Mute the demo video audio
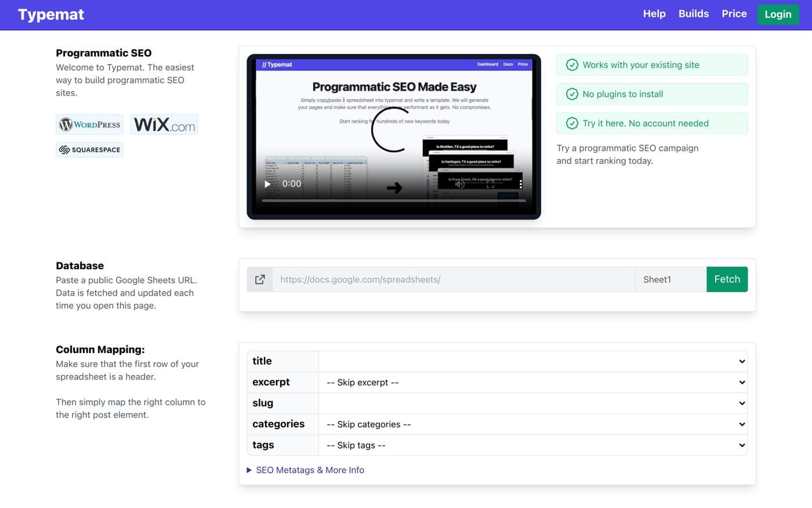 pyautogui.click(x=459, y=184)
